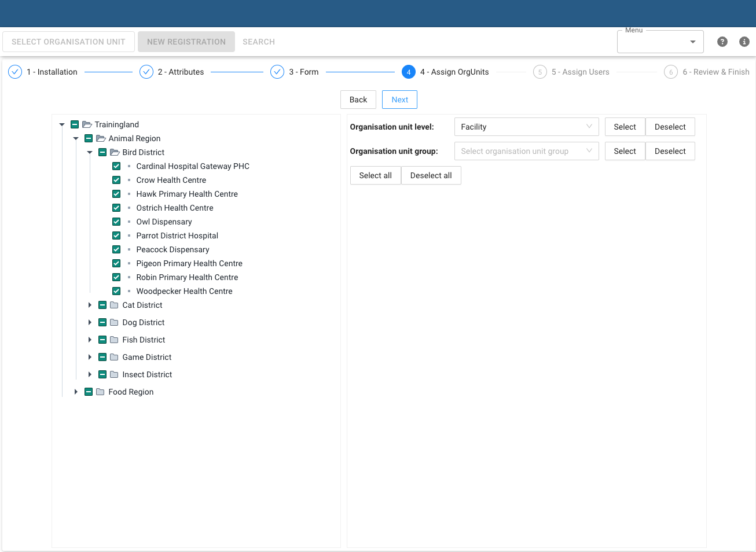Image resolution: width=756 pixels, height=552 pixels.
Task: Expand the Food Region node
Action: 76,392
